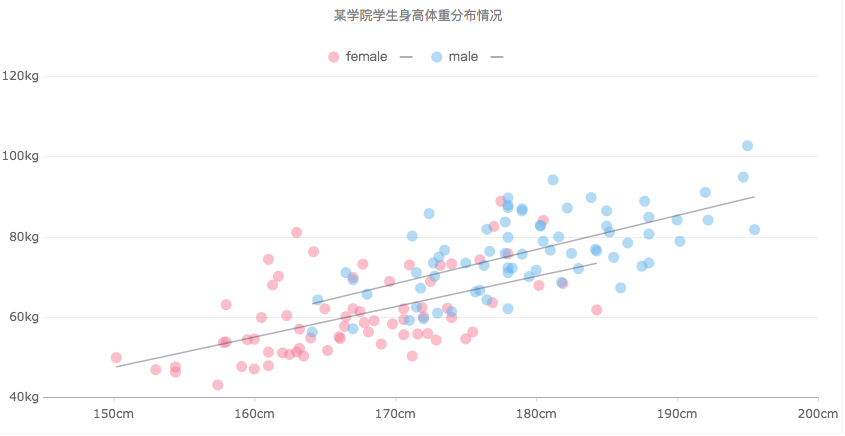Toggle the female series legend label
Screen dimensions: 845x436
(x=366, y=57)
